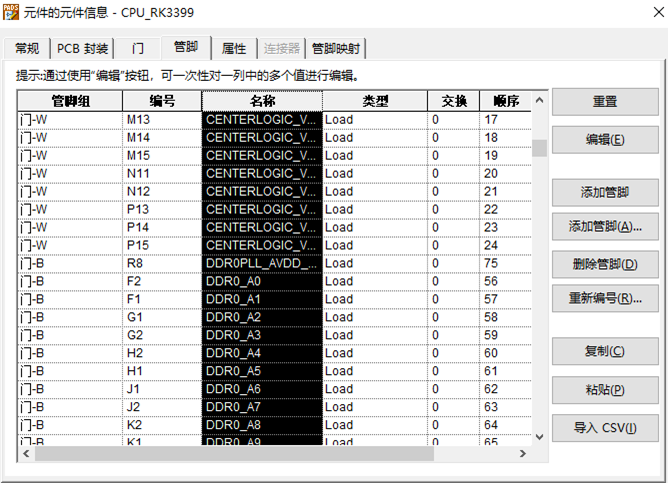The width and height of the screenshot is (668, 483).
Task: Click the 名称 column header
Action: tap(262, 101)
